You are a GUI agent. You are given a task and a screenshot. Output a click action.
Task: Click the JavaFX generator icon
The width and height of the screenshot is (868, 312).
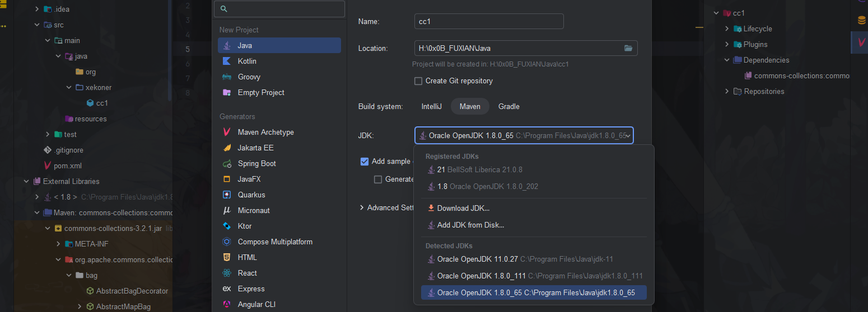[227, 179]
